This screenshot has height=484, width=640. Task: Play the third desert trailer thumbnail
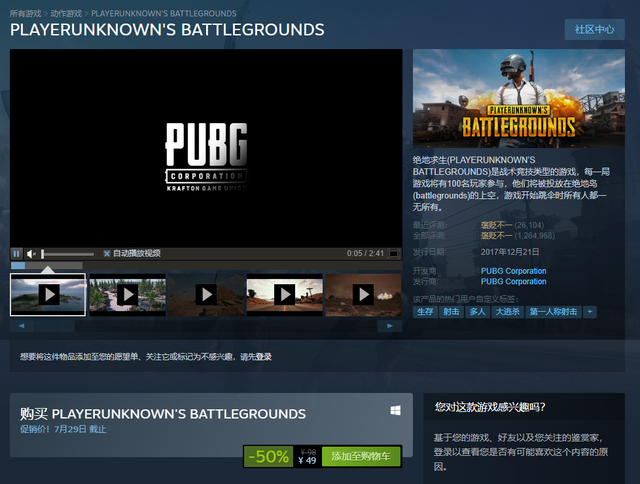pos(207,295)
